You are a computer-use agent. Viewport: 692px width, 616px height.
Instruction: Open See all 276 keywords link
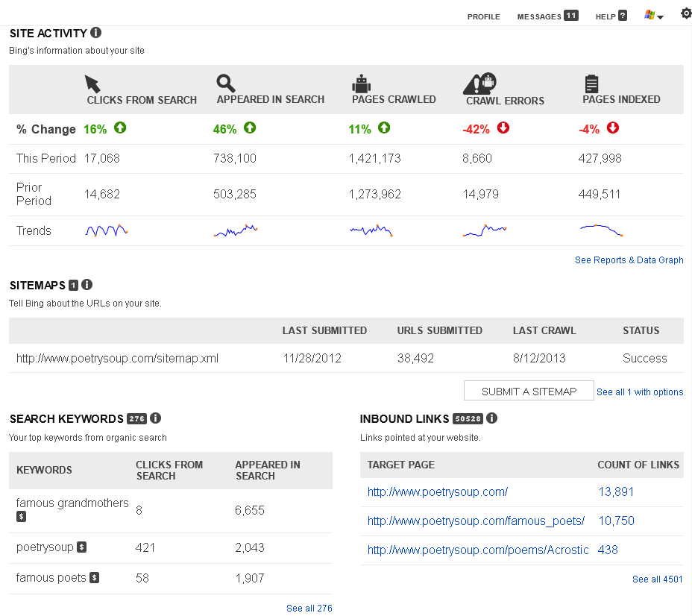click(309, 608)
